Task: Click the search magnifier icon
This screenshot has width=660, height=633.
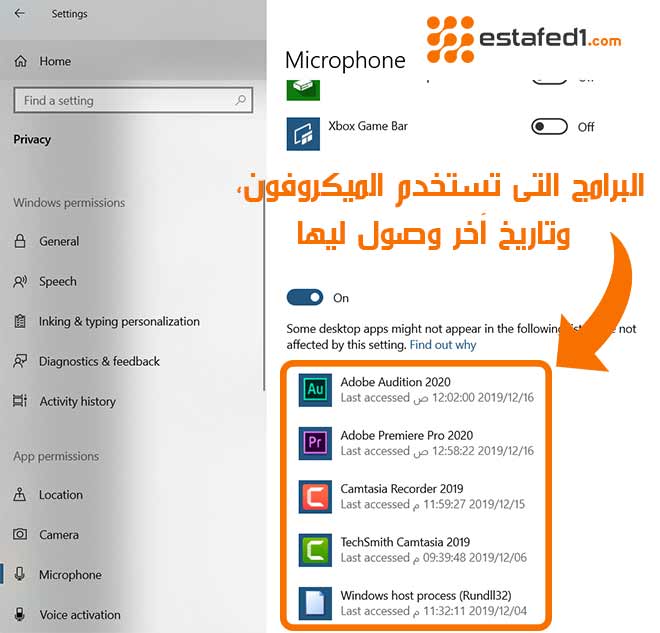Action: click(240, 100)
